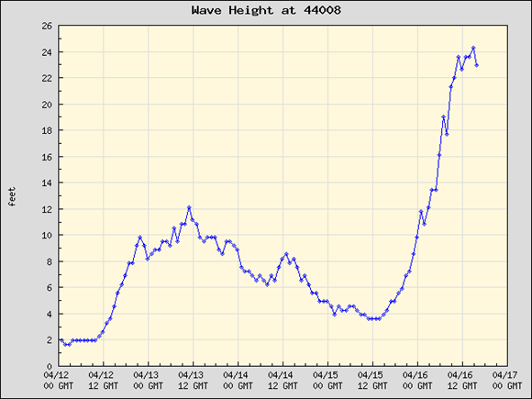Click the y-axis value 26
The width and height of the screenshot is (532, 399).
click(47, 26)
